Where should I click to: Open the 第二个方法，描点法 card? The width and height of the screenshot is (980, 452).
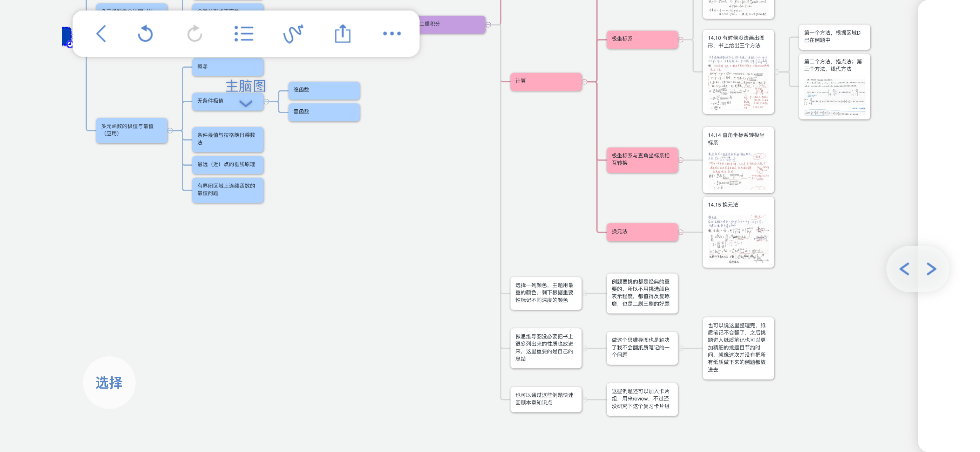coord(835,86)
